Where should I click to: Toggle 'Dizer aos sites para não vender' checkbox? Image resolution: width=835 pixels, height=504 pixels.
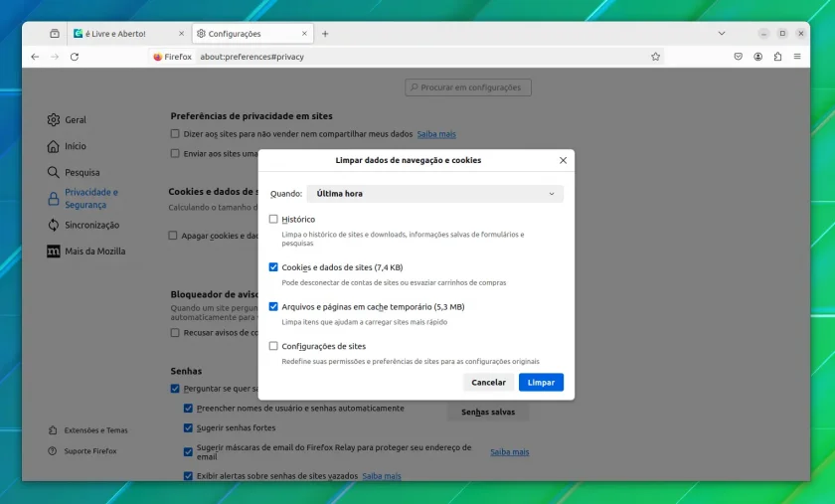[x=175, y=134]
